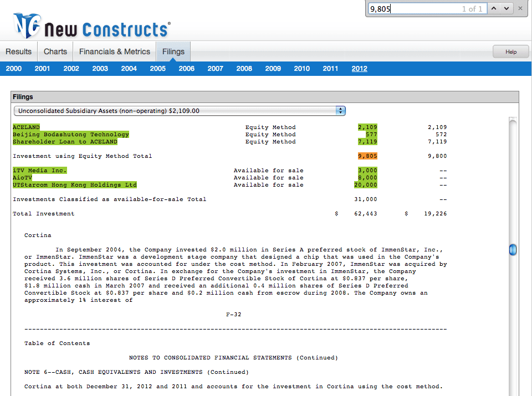Click the F-32 page marker
This screenshot has width=532, height=396.
[x=234, y=315]
